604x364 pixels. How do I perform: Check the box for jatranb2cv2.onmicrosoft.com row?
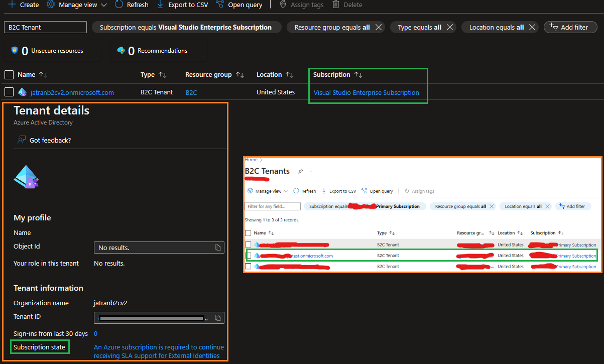click(9, 92)
